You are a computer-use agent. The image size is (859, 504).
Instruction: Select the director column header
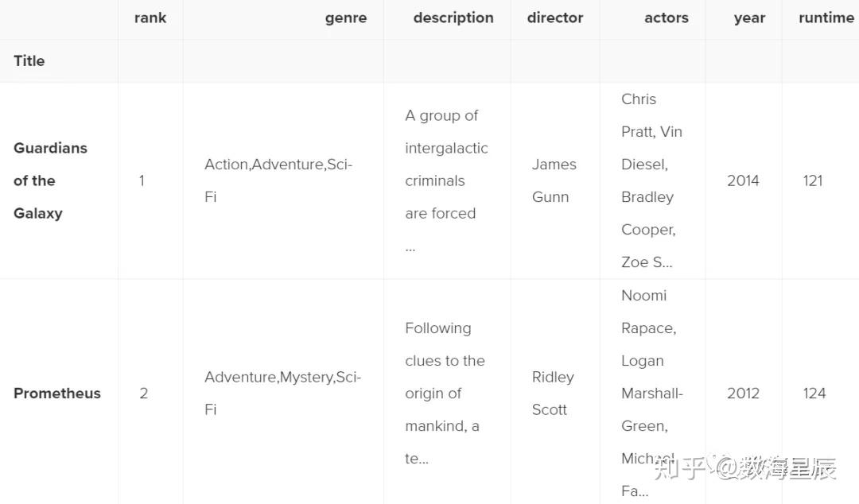(x=555, y=18)
